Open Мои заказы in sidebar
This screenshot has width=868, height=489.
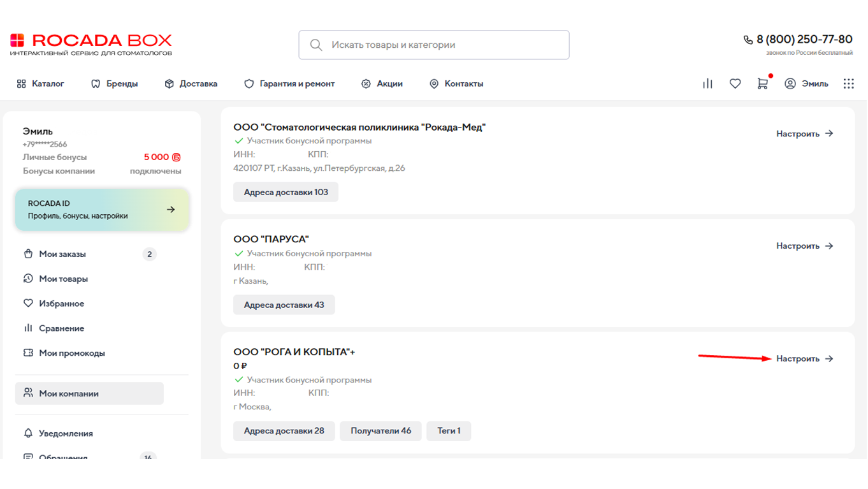coord(62,254)
